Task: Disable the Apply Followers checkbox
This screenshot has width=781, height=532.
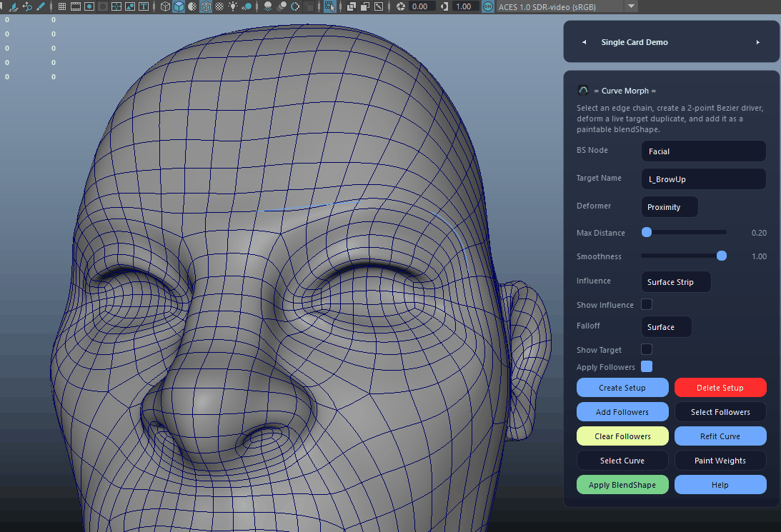Action: 647,366
